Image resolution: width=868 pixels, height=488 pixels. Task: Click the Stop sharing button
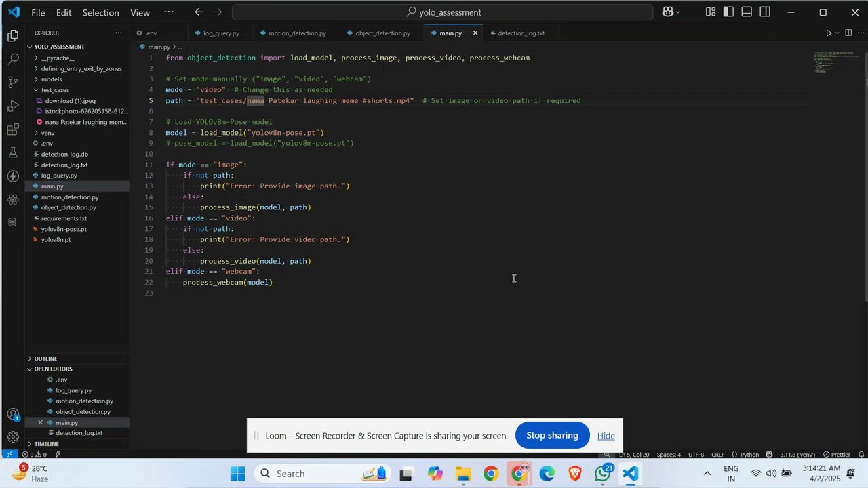click(552, 436)
